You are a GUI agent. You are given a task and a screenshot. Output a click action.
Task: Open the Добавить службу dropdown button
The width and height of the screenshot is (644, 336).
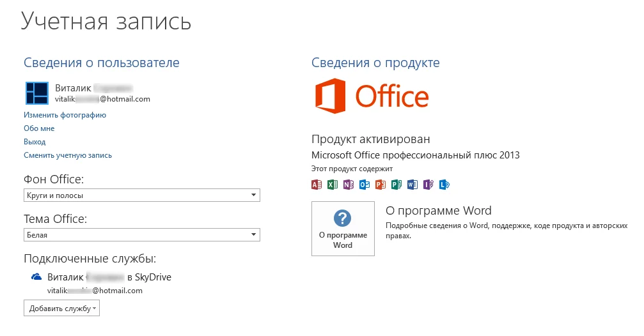point(62,309)
